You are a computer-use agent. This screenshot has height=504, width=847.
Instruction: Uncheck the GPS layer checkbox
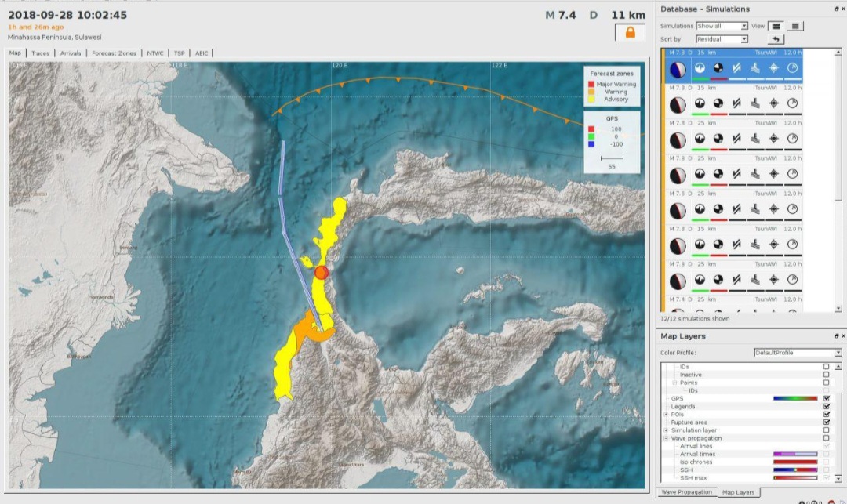click(x=826, y=398)
